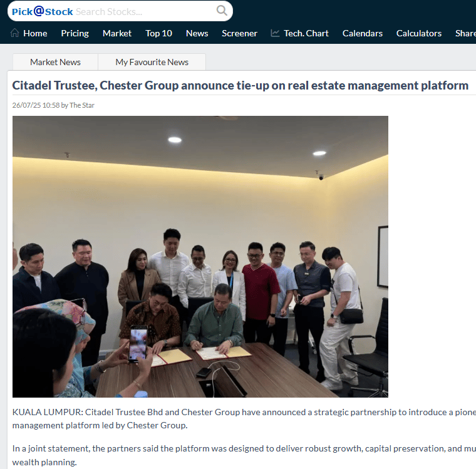Open the Calendars menu
This screenshot has width=476, height=469.
click(x=362, y=33)
